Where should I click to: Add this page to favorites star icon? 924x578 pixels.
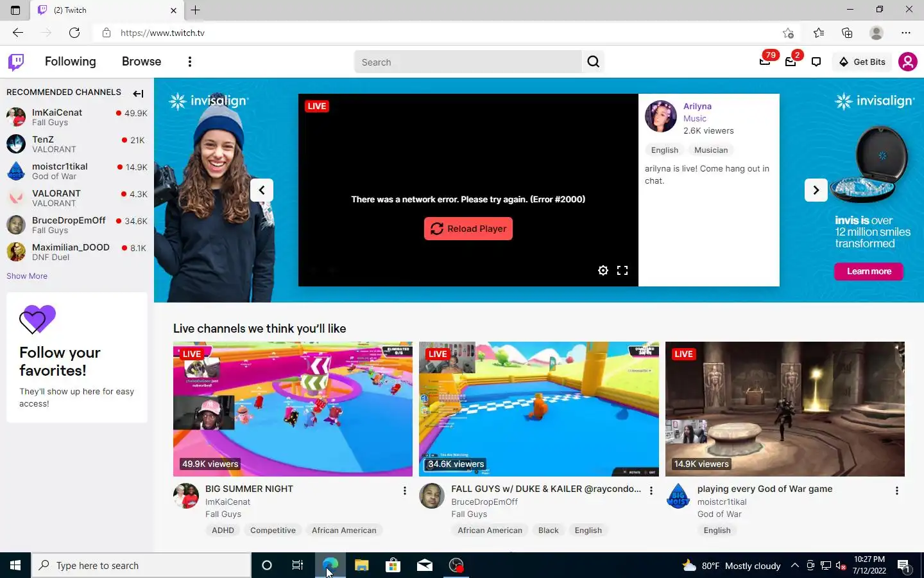pyautogui.click(x=788, y=33)
